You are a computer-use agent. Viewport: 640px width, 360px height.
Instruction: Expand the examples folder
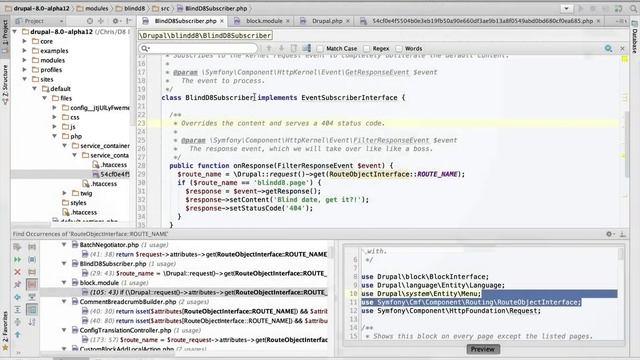pyautogui.click(x=24, y=51)
